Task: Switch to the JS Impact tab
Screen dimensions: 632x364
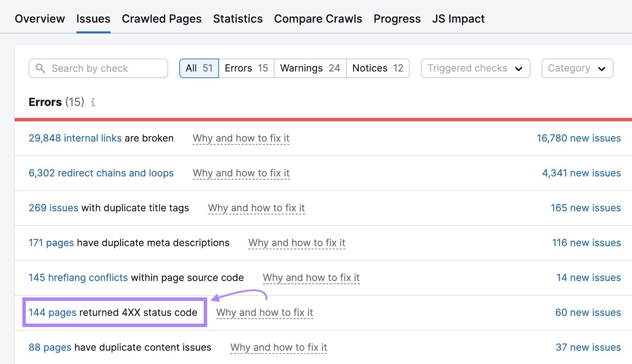Action: tap(458, 19)
